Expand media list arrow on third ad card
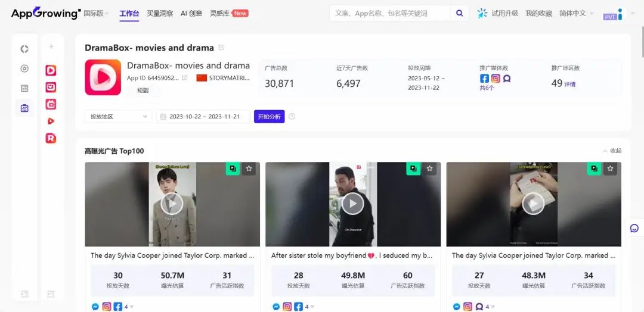The width and height of the screenshot is (644, 312). [x=493, y=307]
